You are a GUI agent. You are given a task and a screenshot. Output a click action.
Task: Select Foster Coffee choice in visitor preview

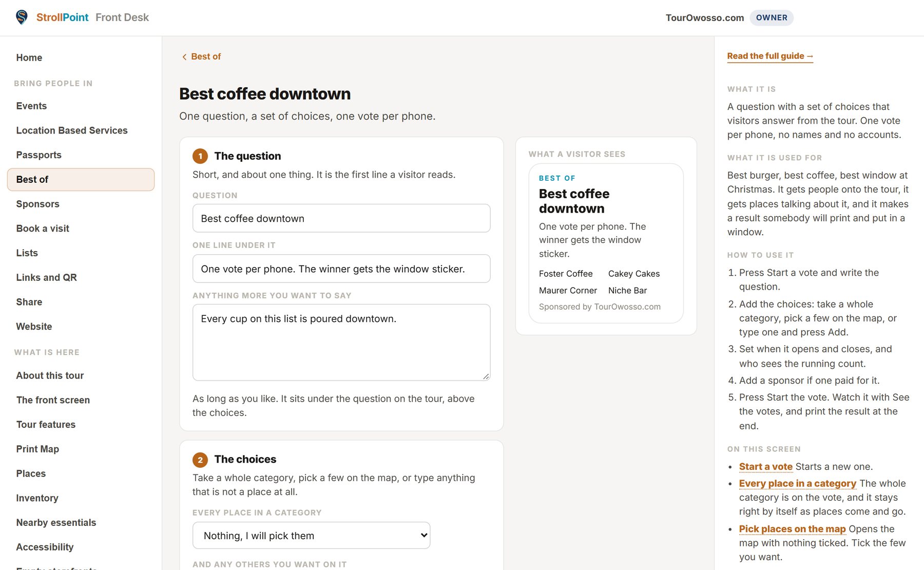pos(566,274)
